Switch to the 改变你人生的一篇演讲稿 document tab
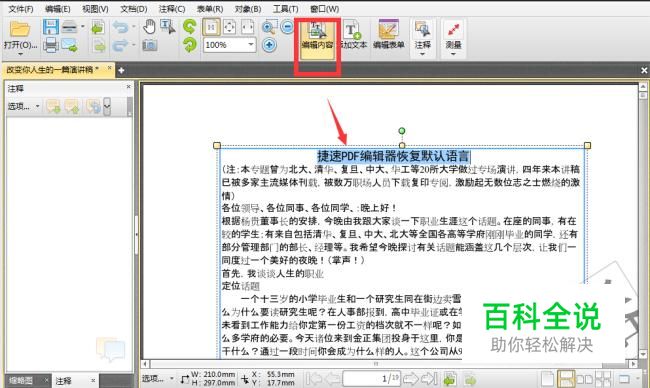 click(52, 70)
